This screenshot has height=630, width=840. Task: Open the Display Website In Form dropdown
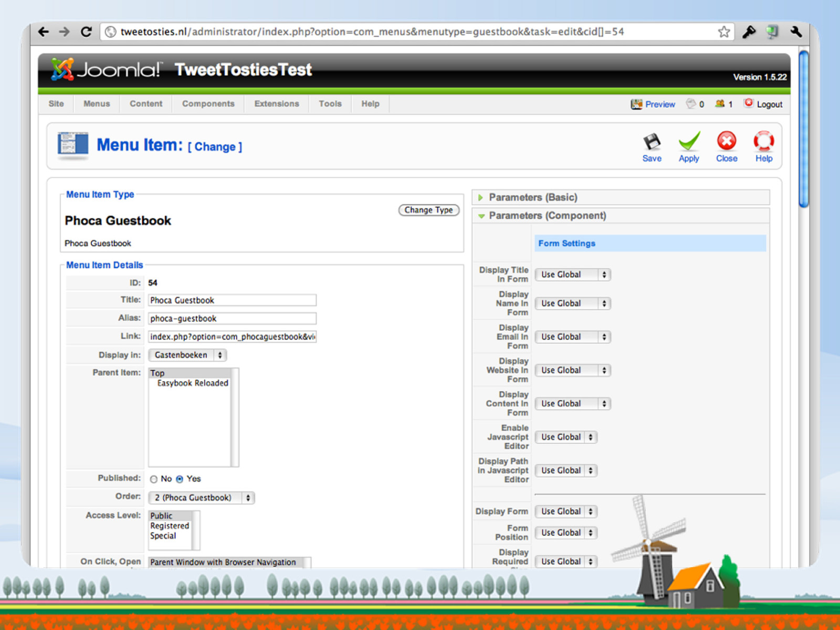573,370
